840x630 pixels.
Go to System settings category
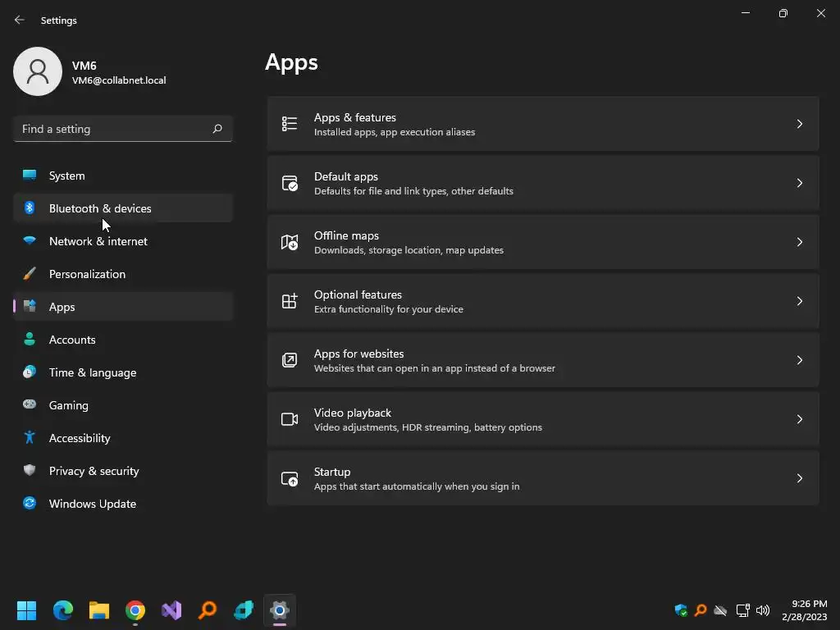click(x=123, y=176)
